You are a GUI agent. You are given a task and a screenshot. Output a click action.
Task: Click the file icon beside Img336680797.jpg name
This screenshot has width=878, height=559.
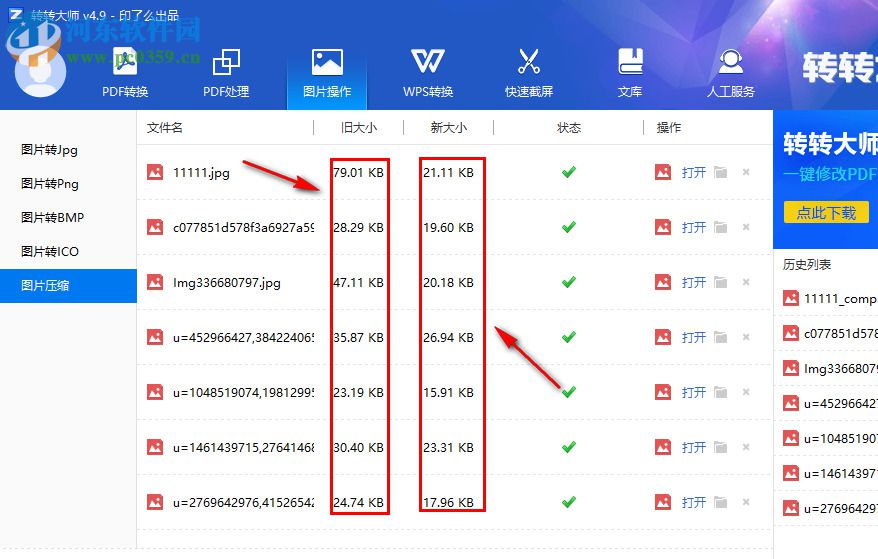155,282
